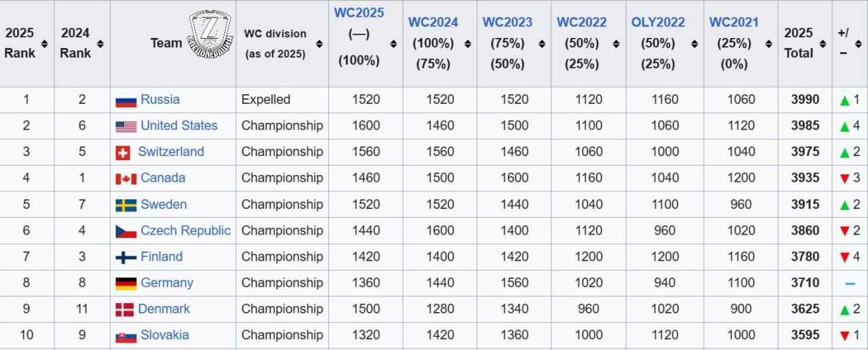Open the Czech Republic team link
Screen dimensions: 868x350
[x=186, y=231]
